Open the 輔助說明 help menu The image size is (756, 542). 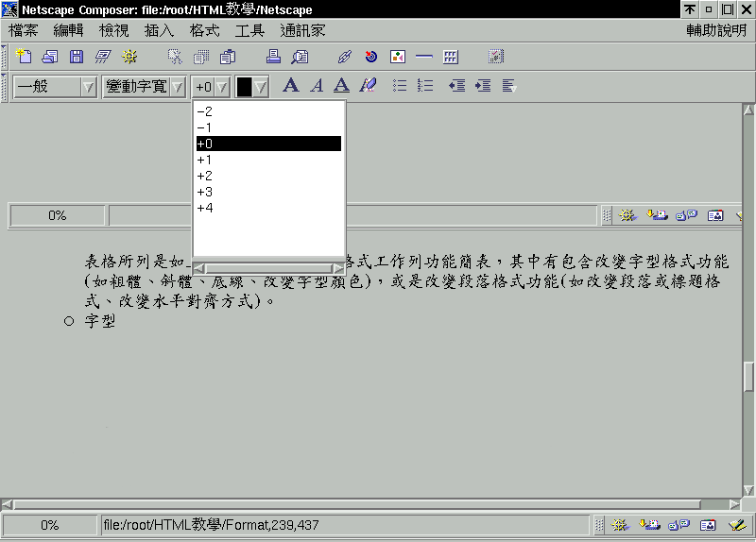tap(716, 30)
